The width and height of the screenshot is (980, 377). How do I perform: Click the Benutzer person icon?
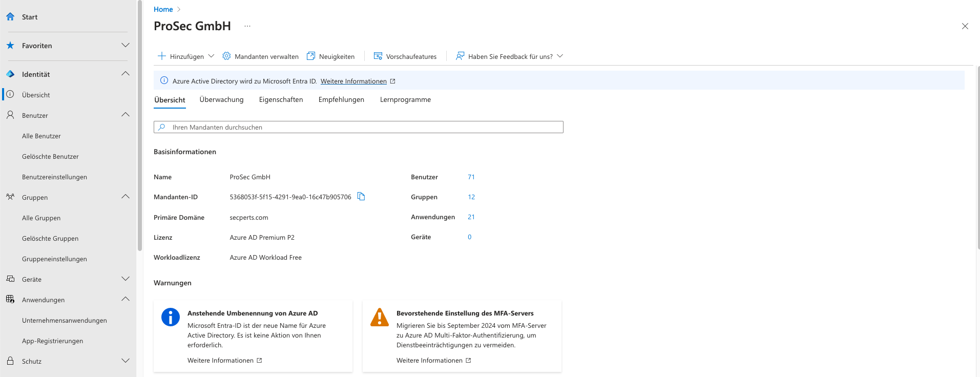click(x=10, y=115)
